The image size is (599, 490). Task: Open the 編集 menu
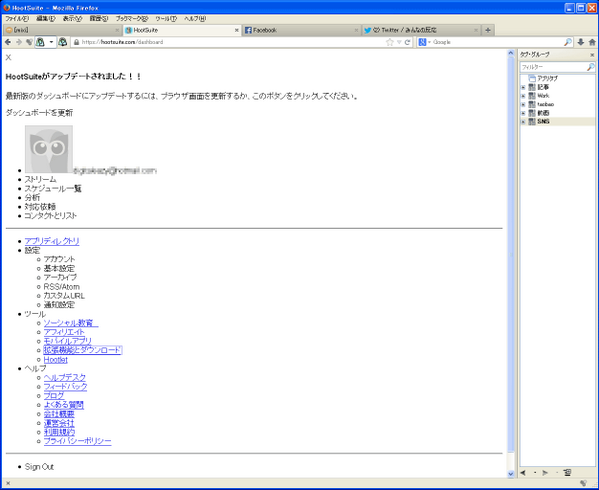(45, 18)
